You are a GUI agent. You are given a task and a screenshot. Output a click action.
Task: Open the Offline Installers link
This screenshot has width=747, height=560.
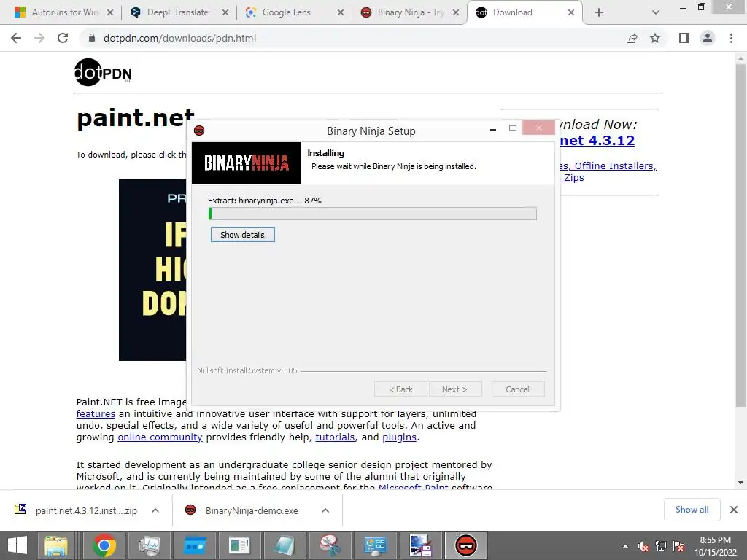pyautogui.click(x=616, y=166)
